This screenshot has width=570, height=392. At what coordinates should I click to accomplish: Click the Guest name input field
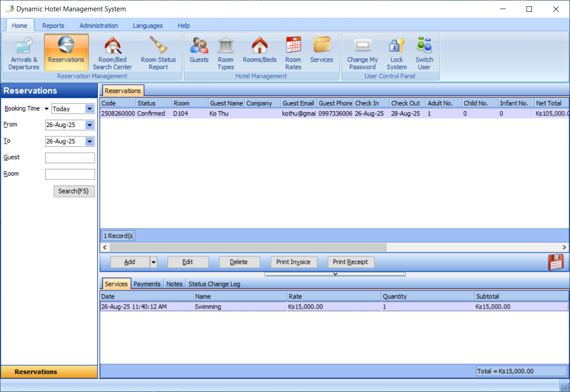pos(70,157)
